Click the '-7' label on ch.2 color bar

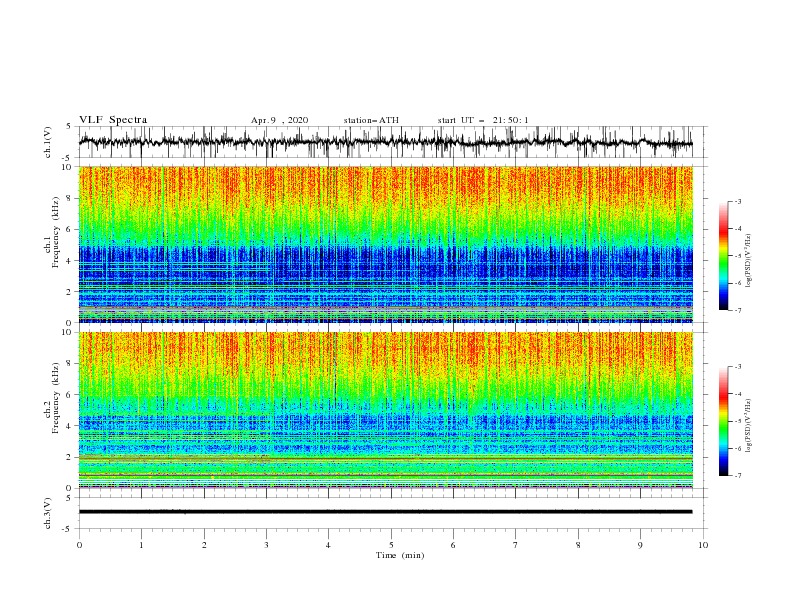pyautogui.click(x=737, y=475)
